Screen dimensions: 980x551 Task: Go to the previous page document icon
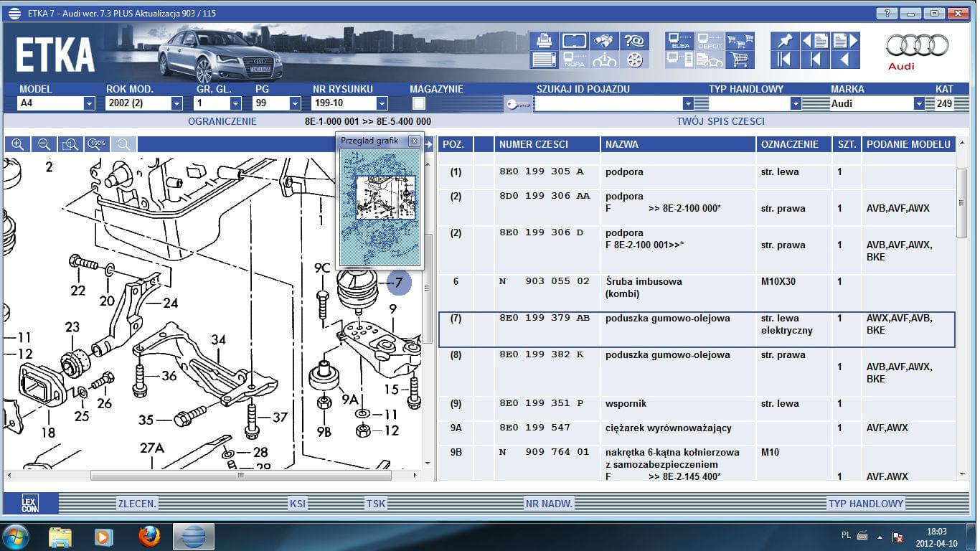[815, 41]
